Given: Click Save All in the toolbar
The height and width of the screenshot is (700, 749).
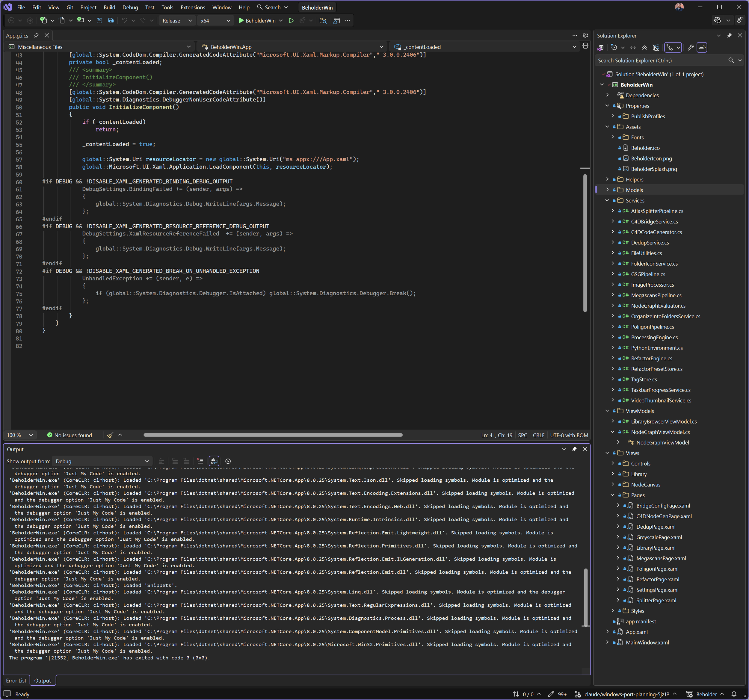Looking at the screenshot, I should pyautogui.click(x=111, y=21).
